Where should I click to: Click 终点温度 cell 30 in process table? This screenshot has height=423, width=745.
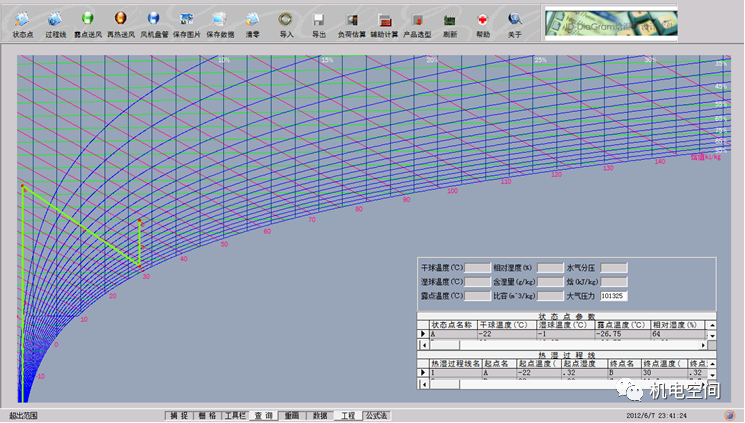pyautogui.click(x=664, y=373)
